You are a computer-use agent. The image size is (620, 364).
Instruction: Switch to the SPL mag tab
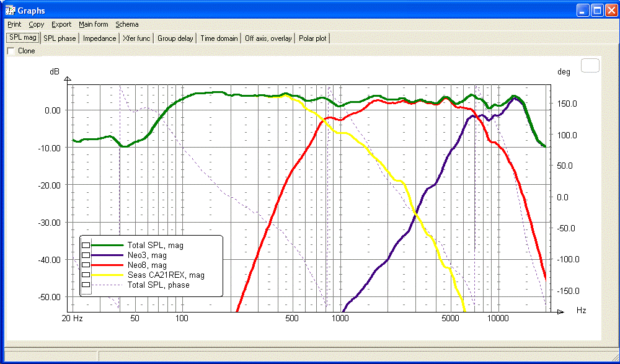23,38
